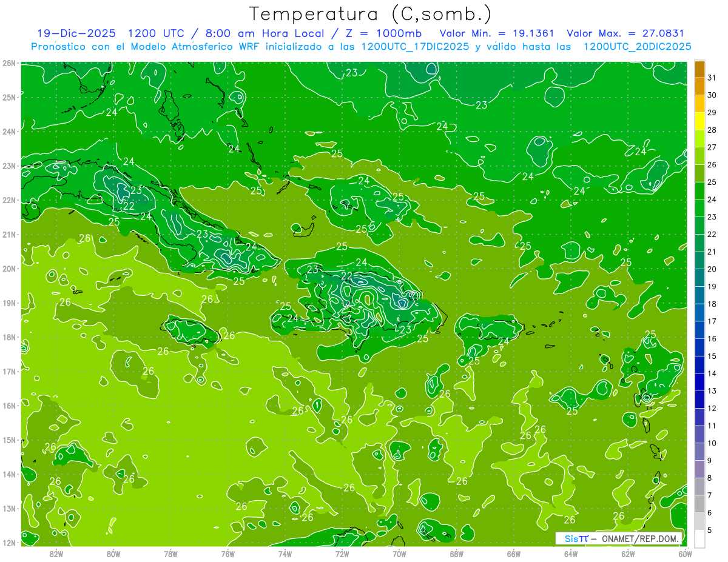This screenshot has width=728, height=562.
Task: Click legend swatch between 31 and 30
Action: 699,86
